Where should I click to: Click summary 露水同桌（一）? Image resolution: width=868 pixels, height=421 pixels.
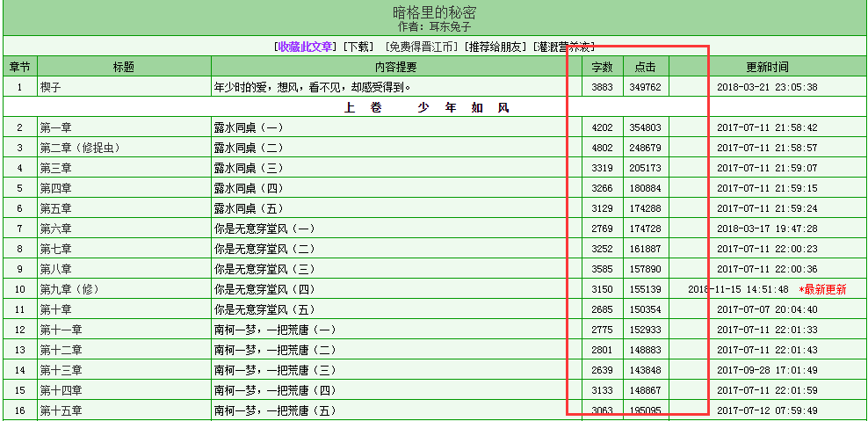[x=249, y=127]
